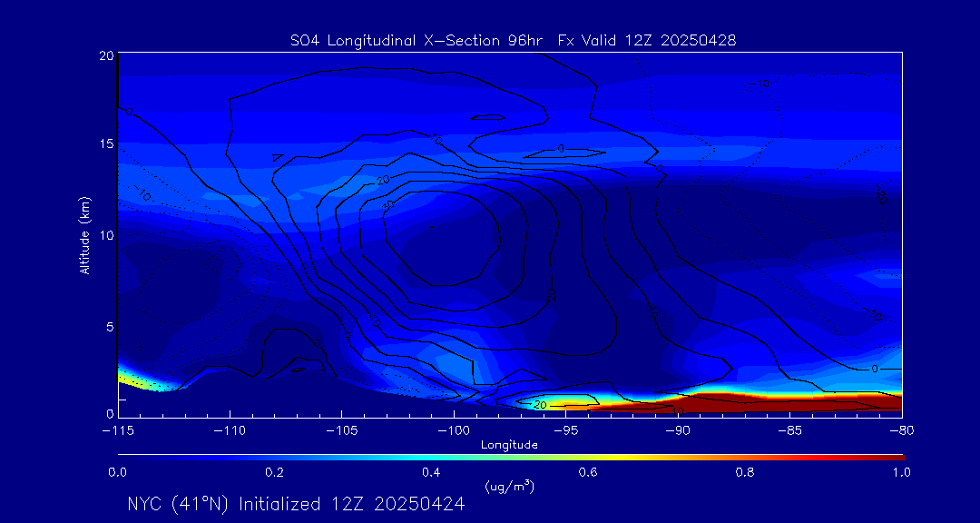Select the -105 longitude tick label
Screen dimensions: 980x523
point(341,431)
